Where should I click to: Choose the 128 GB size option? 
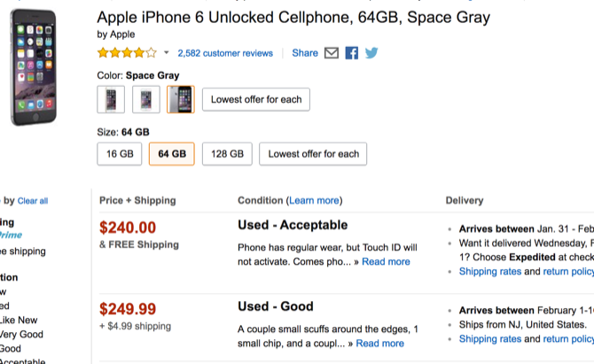click(x=227, y=153)
